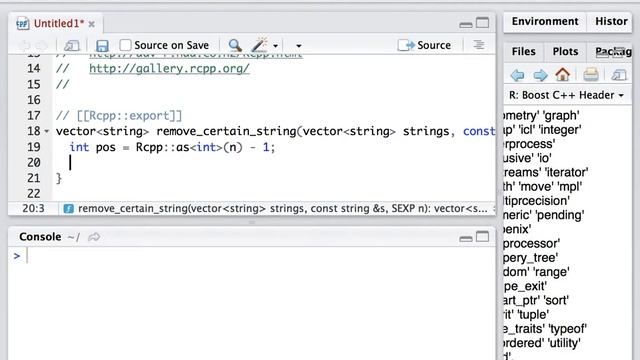Viewport: 640px width, 360px height.
Task: Switch to the Files tab
Action: point(524,51)
